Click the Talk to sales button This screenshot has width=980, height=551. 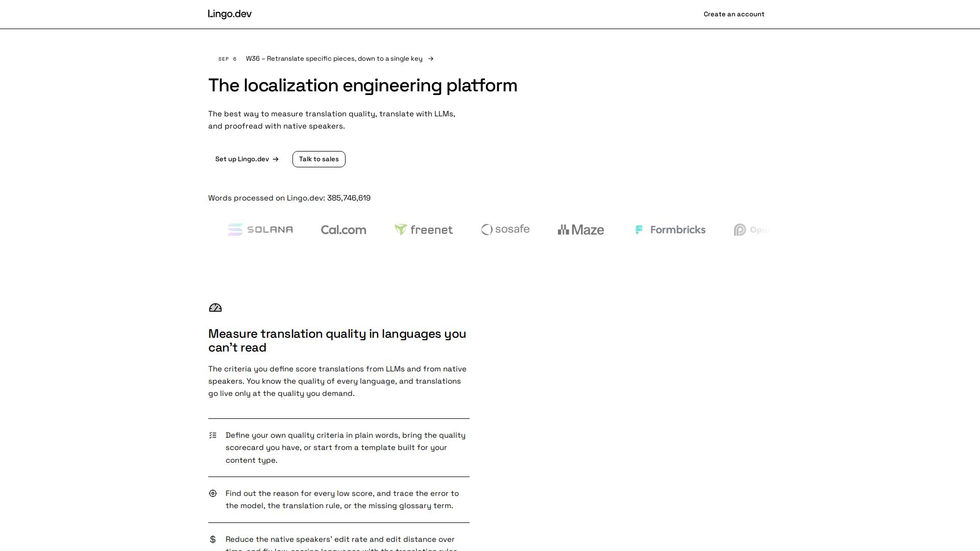click(x=319, y=159)
